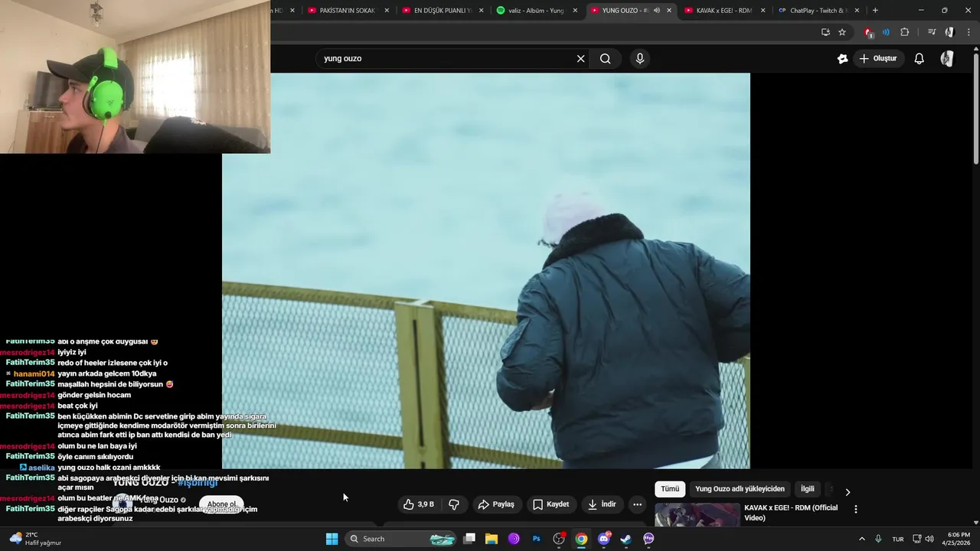The height and width of the screenshot is (551, 980).
Task: Switch TUR keyboard language
Action: pos(898,539)
